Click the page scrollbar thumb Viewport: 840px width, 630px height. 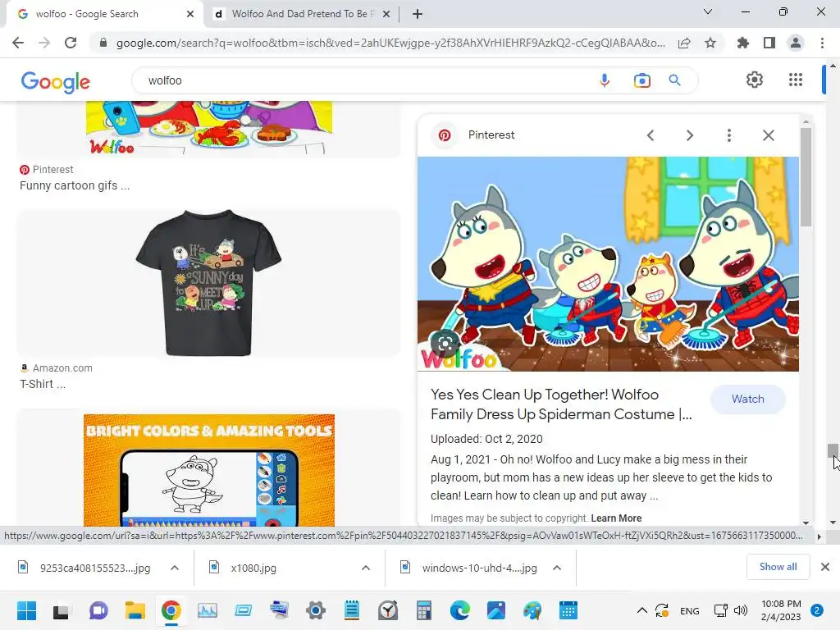pos(833,450)
